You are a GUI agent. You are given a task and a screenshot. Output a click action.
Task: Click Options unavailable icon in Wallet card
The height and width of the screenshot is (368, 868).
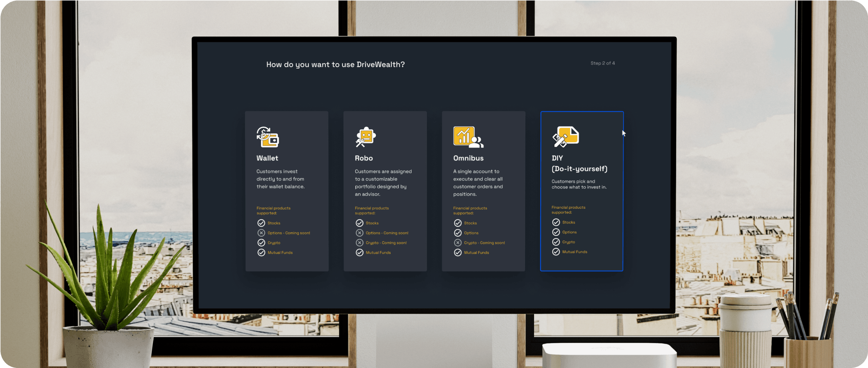pyautogui.click(x=261, y=233)
